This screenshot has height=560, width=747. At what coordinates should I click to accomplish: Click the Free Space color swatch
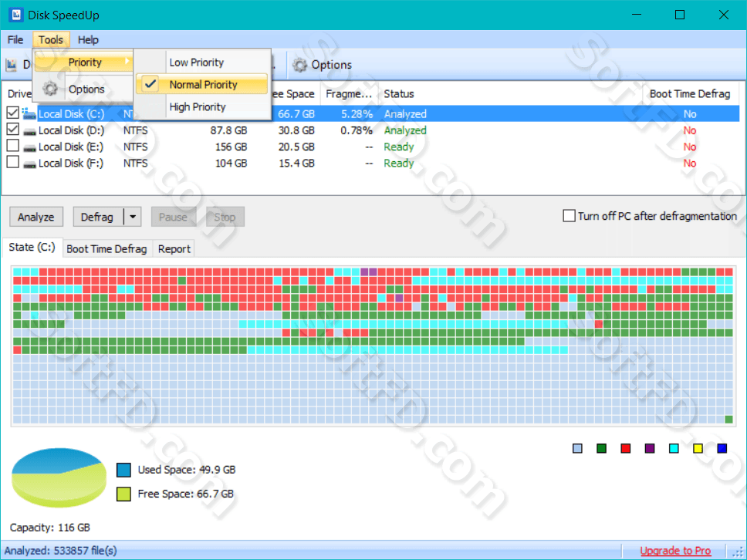(x=123, y=494)
